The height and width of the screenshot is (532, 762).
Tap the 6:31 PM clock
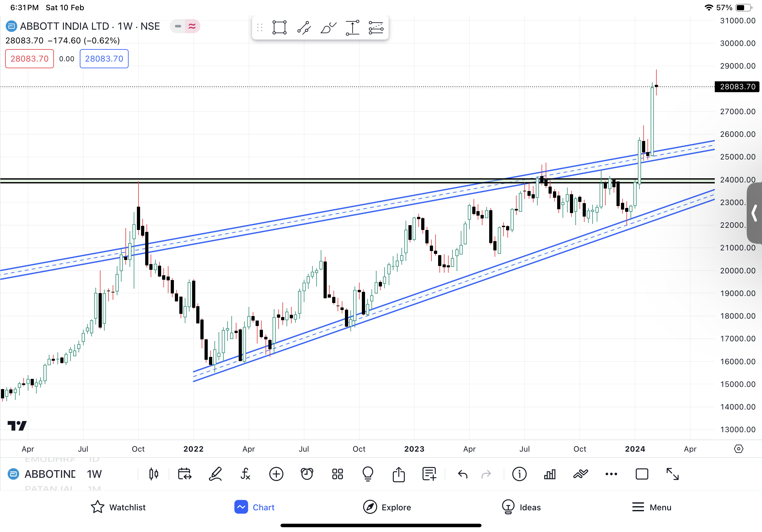[25, 7]
